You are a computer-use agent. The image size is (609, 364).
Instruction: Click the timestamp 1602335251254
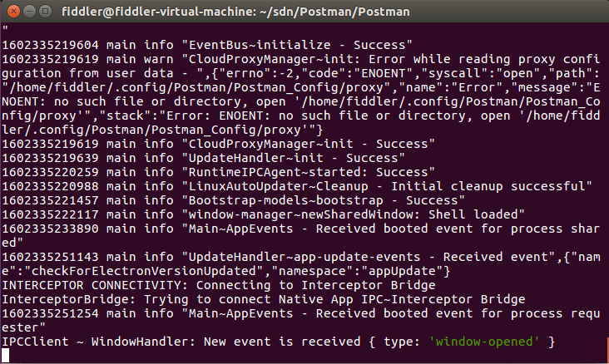point(50,313)
